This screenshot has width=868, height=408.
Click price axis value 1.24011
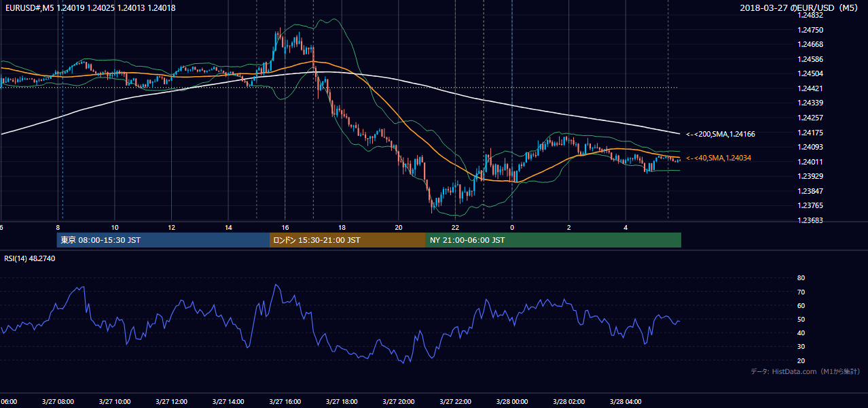(810, 162)
